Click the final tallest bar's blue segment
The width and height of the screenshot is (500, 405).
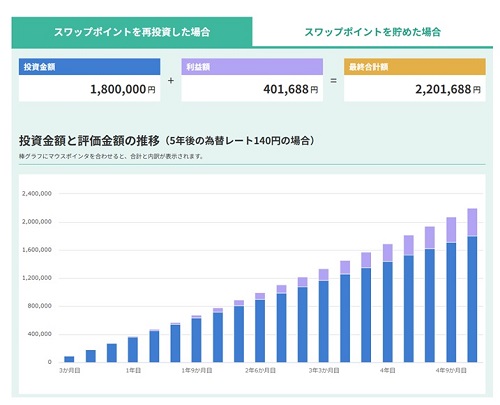tap(472, 299)
